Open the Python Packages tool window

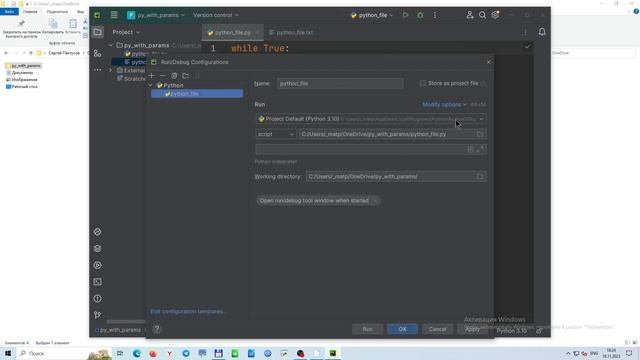pyautogui.click(x=98, y=249)
